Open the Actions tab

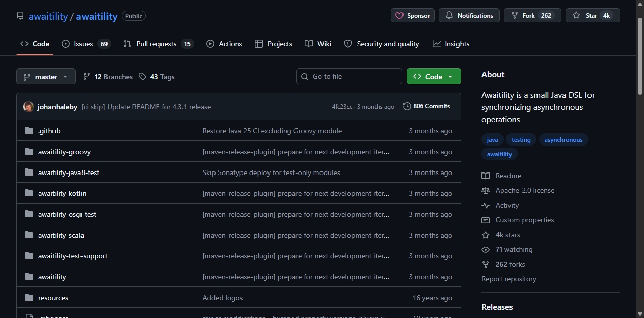click(x=224, y=44)
